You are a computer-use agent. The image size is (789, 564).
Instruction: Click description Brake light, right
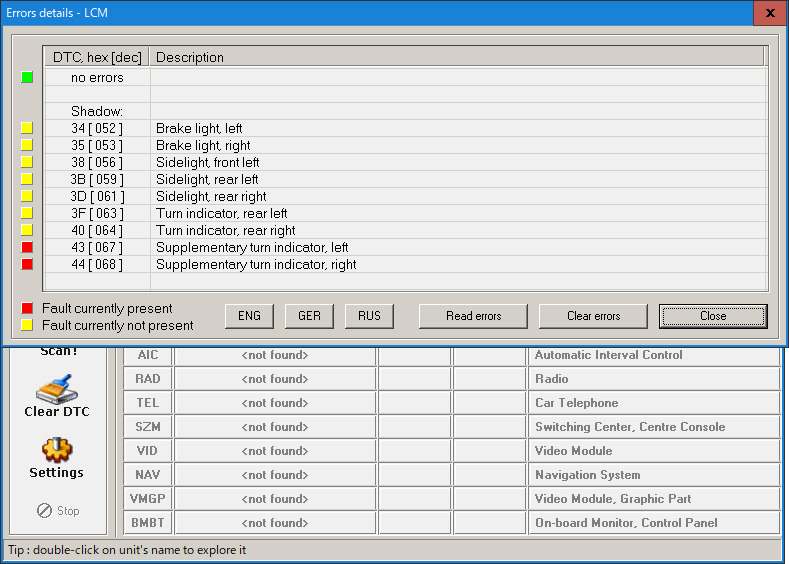[203, 145]
